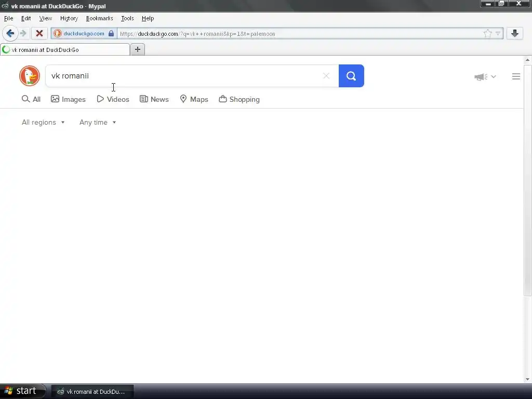Switch to Shopping results
532x399 pixels.
pyautogui.click(x=239, y=99)
